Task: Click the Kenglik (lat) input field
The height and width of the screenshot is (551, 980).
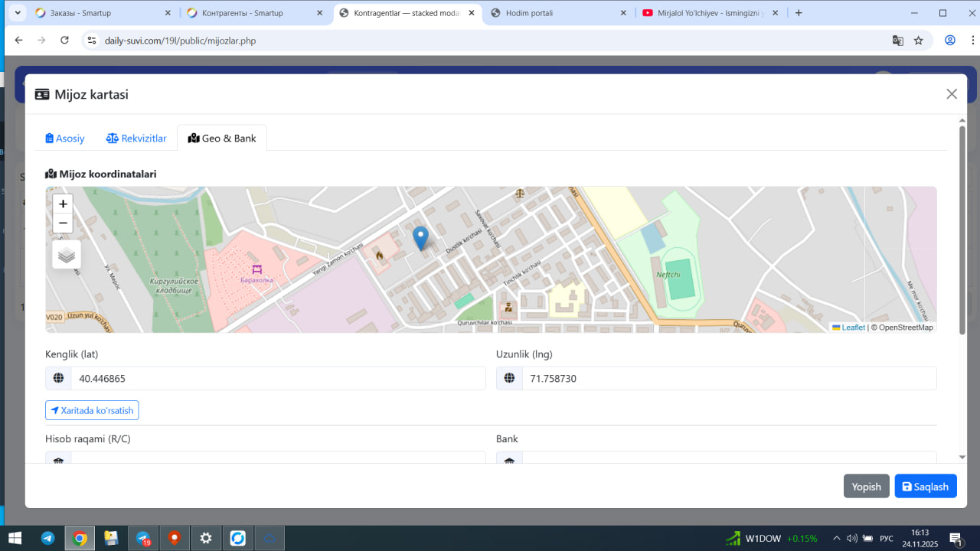Action: pyautogui.click(x=279, y=378)
